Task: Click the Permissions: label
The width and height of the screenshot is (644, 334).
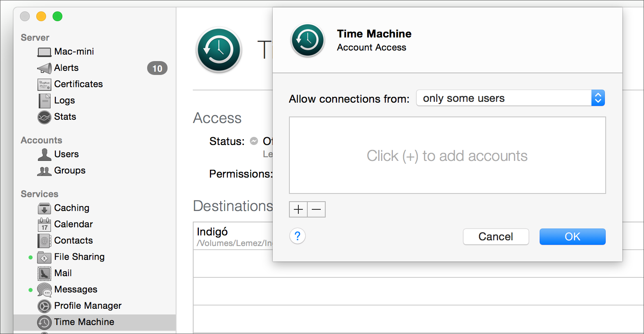Action: pyautogui.click(x=240, y=174)
